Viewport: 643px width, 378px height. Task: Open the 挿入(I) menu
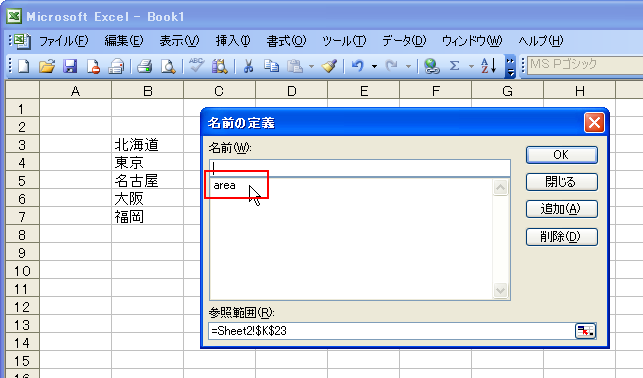[x=233, y=41]
